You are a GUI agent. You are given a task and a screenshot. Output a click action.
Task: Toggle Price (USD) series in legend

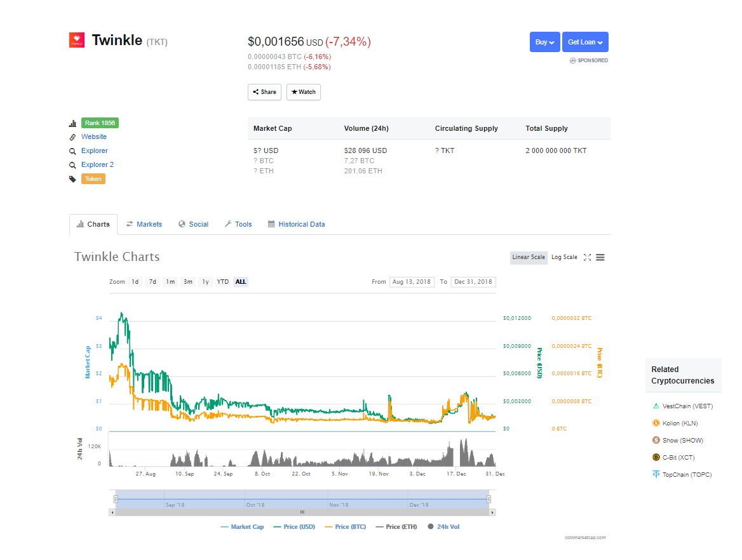click(x=294, y=527)
